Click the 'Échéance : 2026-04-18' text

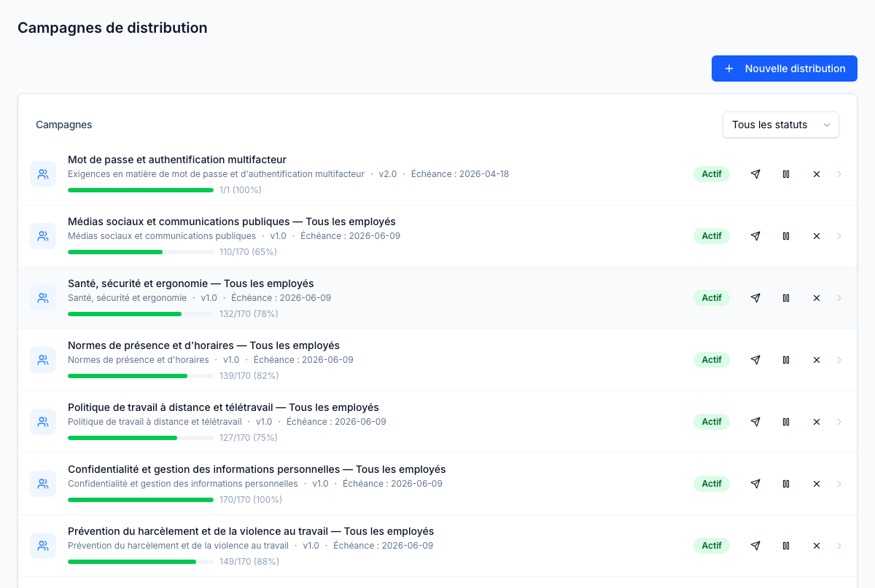[x=460, y=174]
